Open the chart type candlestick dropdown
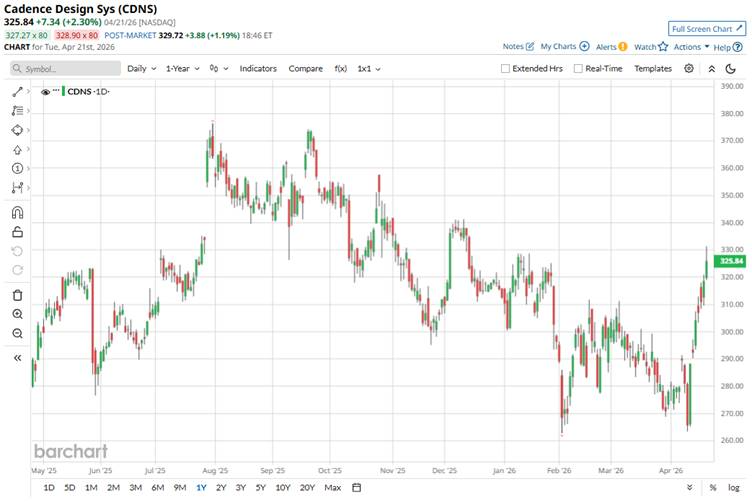The width and height of the screenshot is (752, 502). point(219,69)
